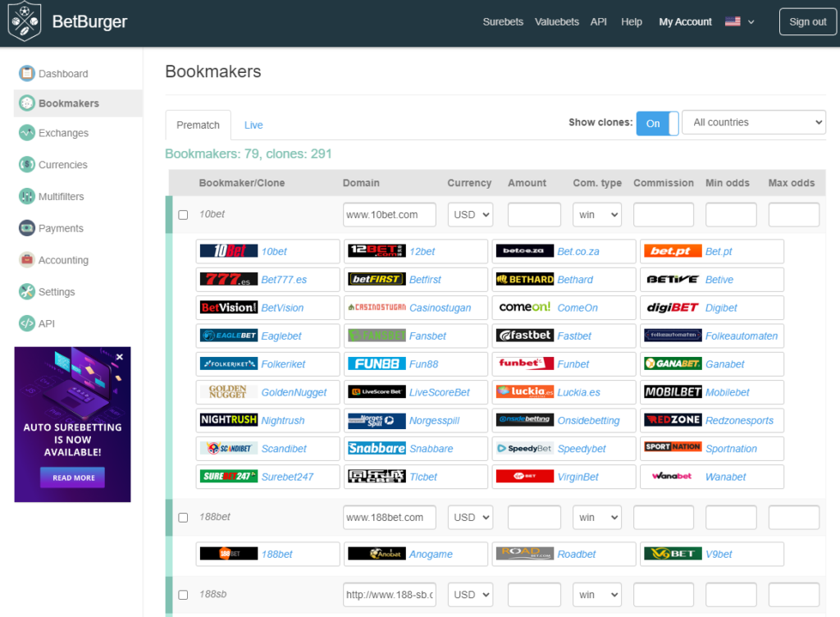Open the Folkeautomaten clone link

tap(742, 336)
